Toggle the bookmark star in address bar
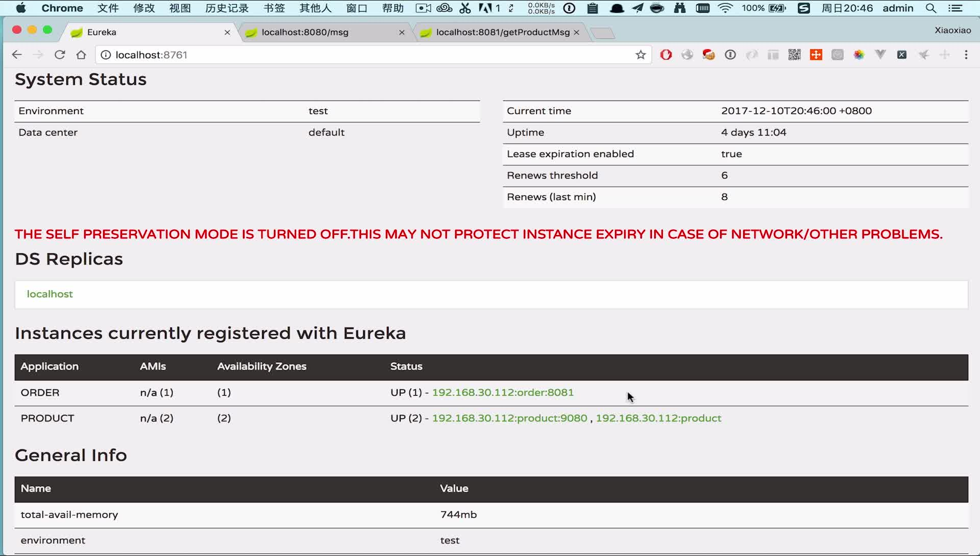This screenshot has height=556, width=980. [x=641, y=55]
